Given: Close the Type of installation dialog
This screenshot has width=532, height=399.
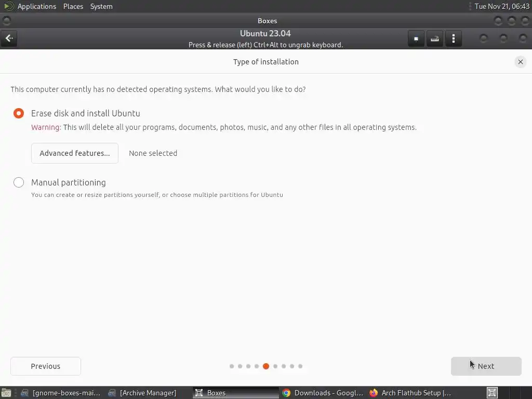Looking at the screenshot, I should pos(520,62).
